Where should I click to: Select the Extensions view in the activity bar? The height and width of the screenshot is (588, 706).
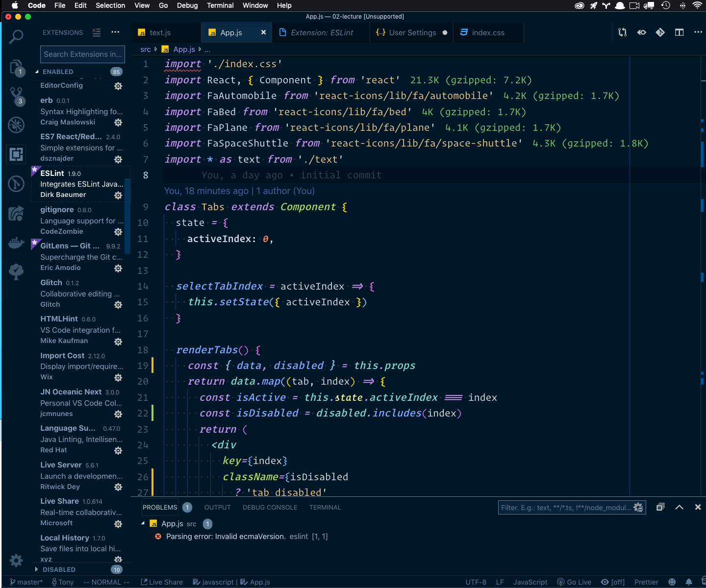coord(16,154)
